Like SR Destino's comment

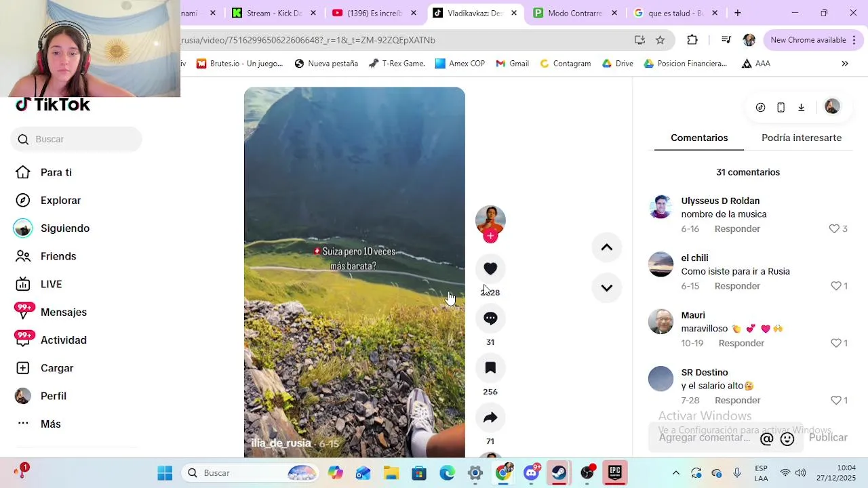(836, 401)
